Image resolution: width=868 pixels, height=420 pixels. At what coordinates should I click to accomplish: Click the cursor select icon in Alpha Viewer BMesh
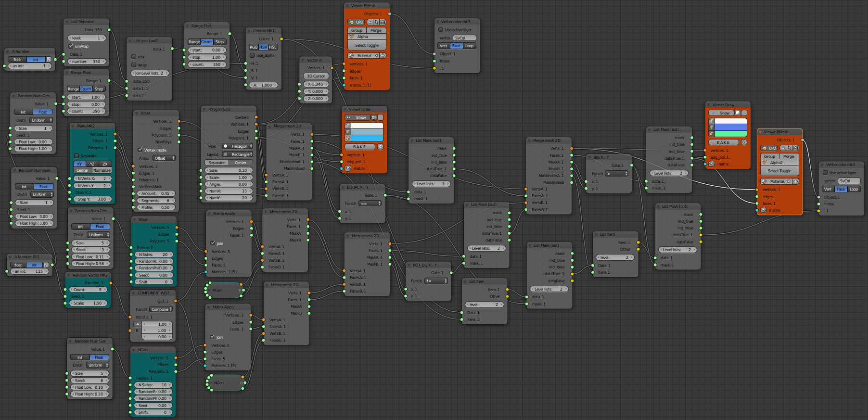click(377, 22)
